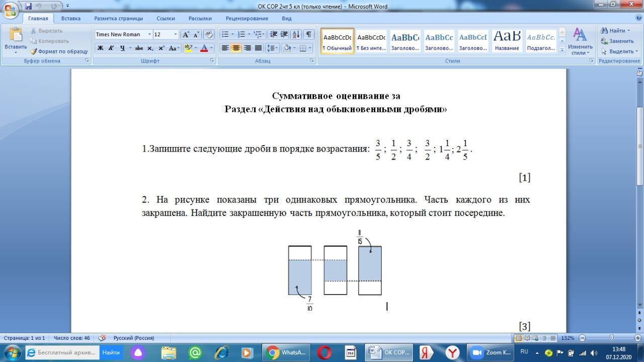The image size is (644, 362).
Task: Click the vertical scrollbar thumb
Action: click(x=640, y=146)
